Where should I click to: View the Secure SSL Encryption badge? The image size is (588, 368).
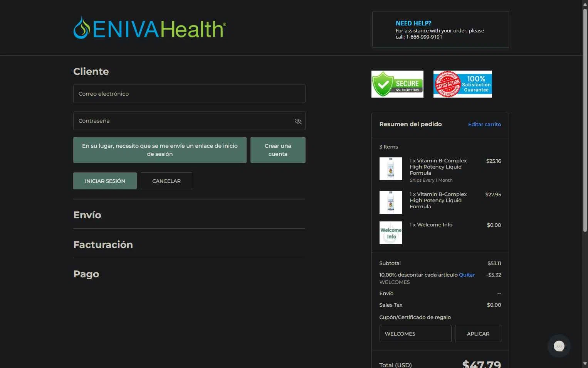[x=397, y=84]
